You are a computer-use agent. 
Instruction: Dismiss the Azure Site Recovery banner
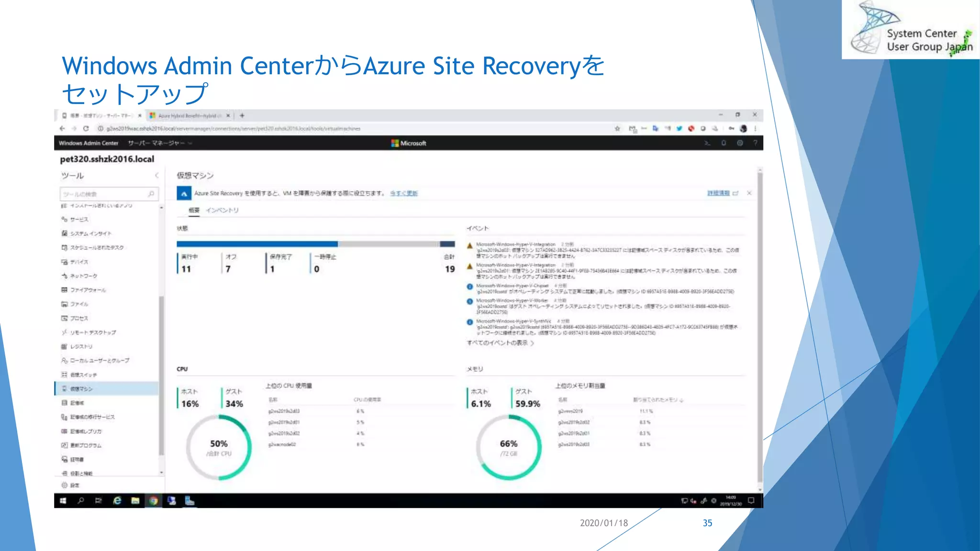pyautogui.click(x=749, y=193)
